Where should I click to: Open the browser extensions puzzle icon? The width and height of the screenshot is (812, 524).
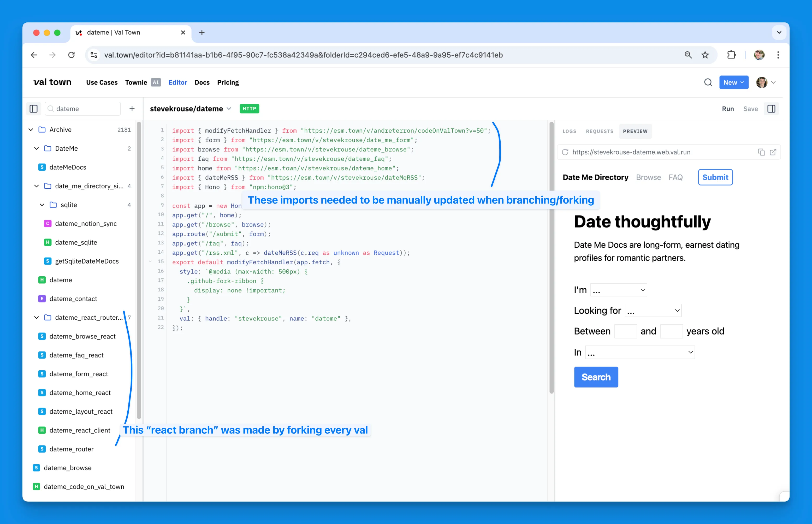click(731, 55)
